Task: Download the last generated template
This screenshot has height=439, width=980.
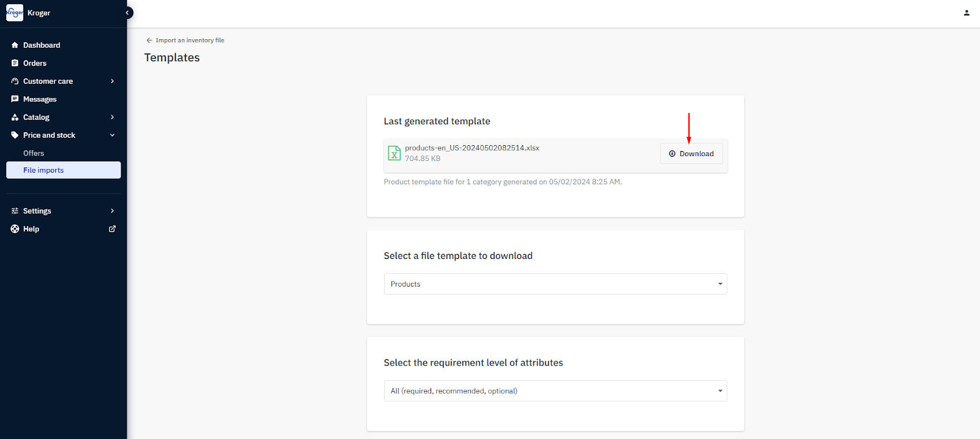Action: [691, 154]
